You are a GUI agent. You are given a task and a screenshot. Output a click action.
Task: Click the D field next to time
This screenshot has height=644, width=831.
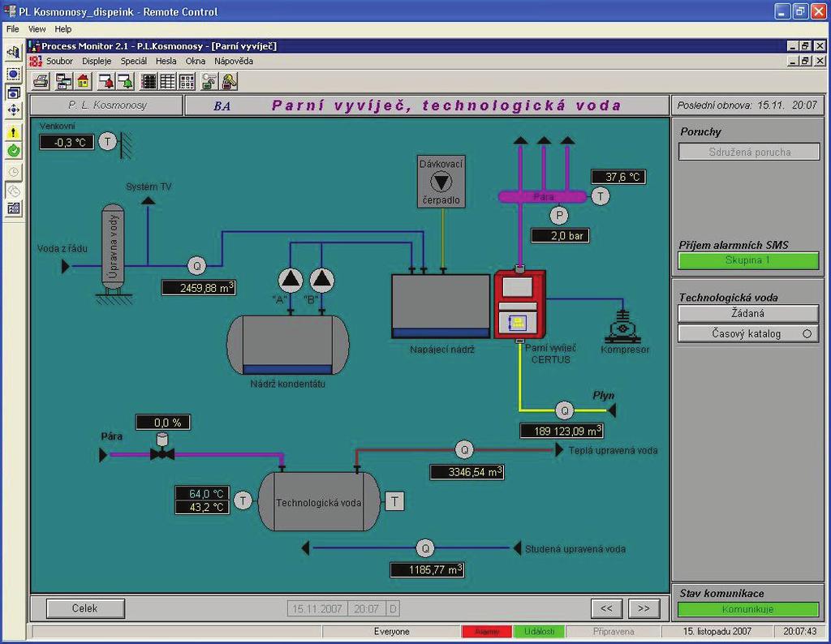click(x=393, y=609)
